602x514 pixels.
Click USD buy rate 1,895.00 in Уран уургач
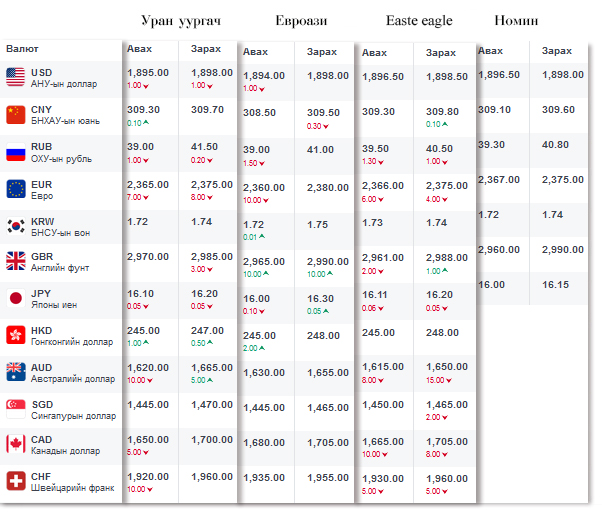coord(148,73)
